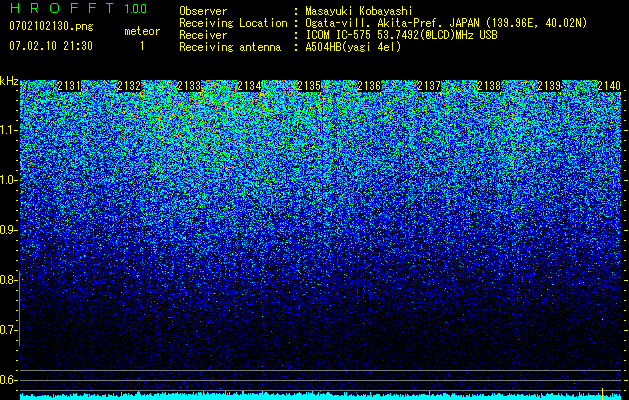Click the 2140 time marker
This screenshot has height=400, width=629.
click(x=609, y=86)
